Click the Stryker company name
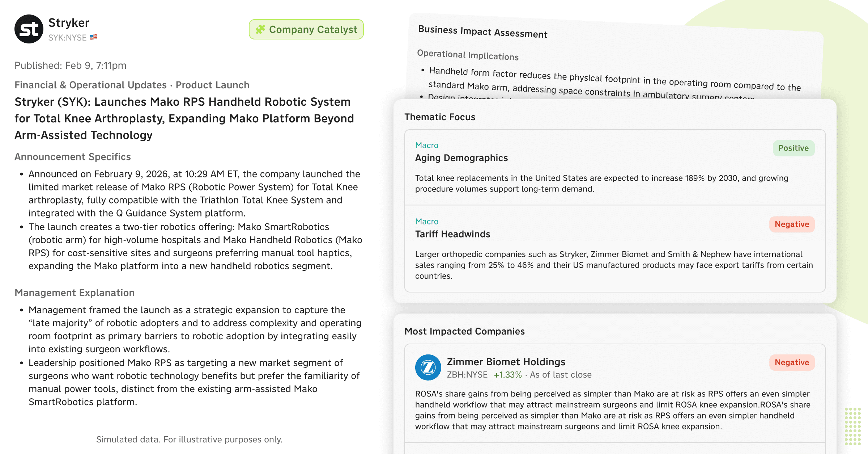The width and height of the screenshot is (868, 454). tap(69, 23)
